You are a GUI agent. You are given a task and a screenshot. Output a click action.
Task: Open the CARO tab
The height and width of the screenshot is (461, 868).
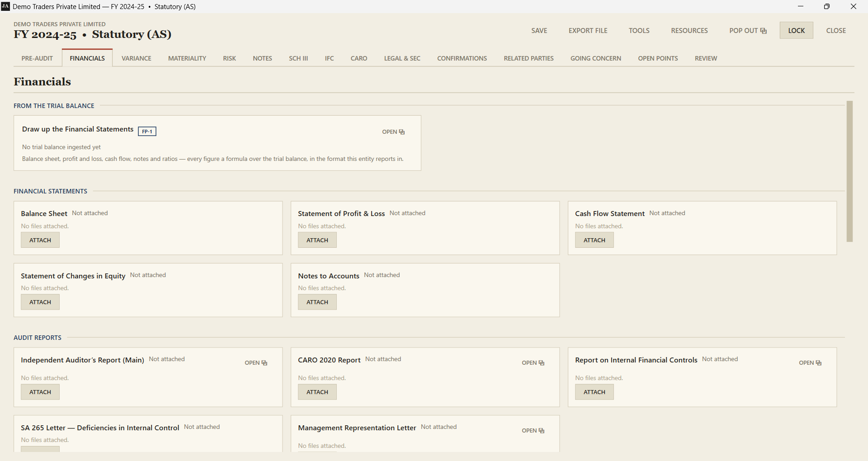coord(359,58)
